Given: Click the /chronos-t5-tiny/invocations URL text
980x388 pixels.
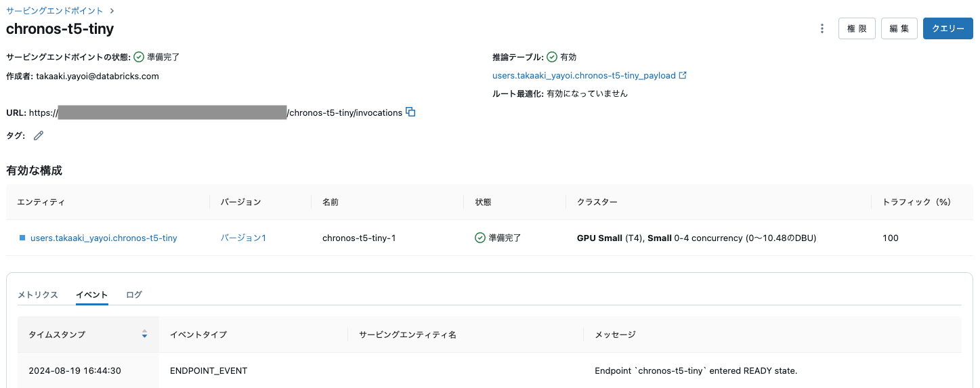Looking at the screenshot, I should coord(345,112).
